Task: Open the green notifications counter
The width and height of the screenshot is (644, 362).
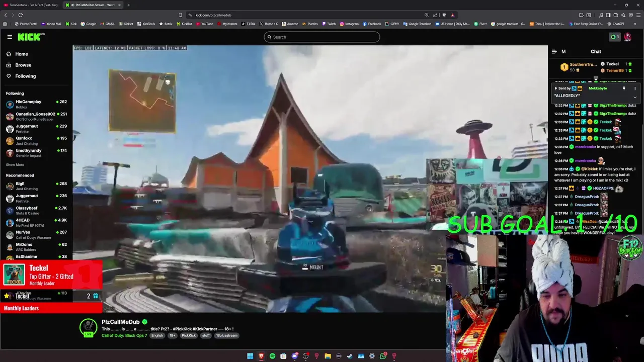Action: [614, 37]
